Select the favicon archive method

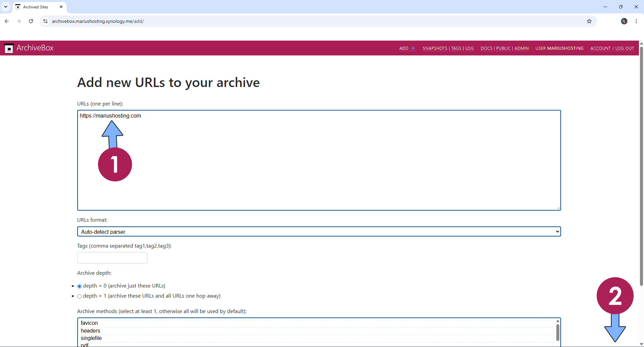[x=316, y=323]
